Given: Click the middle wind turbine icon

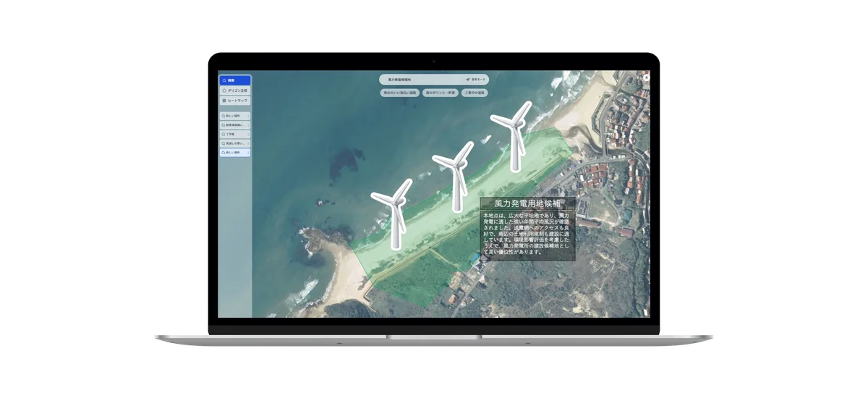Looking at the screenshot, I should [456, 175].
